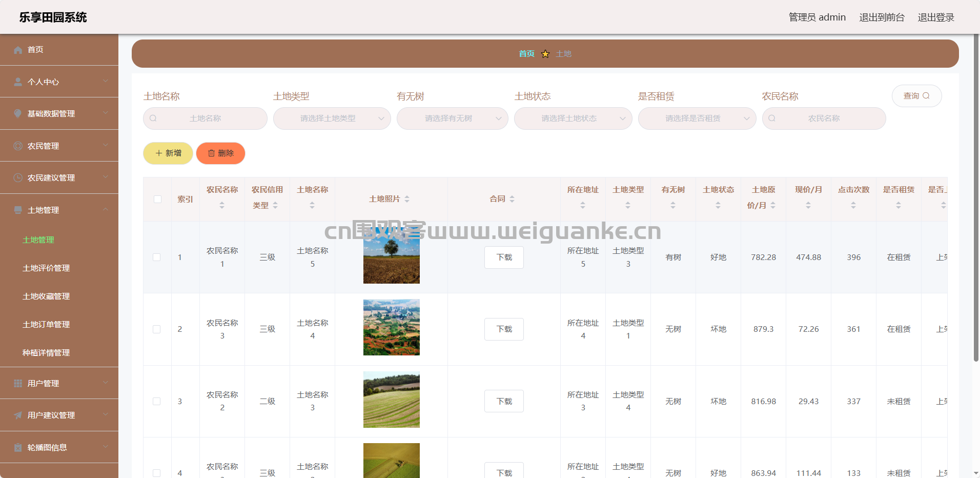The height and width of the screenshot is (478, 980).
Task: Click the clock icon beside 农民建议管理
Action: [x=18, y=178]
